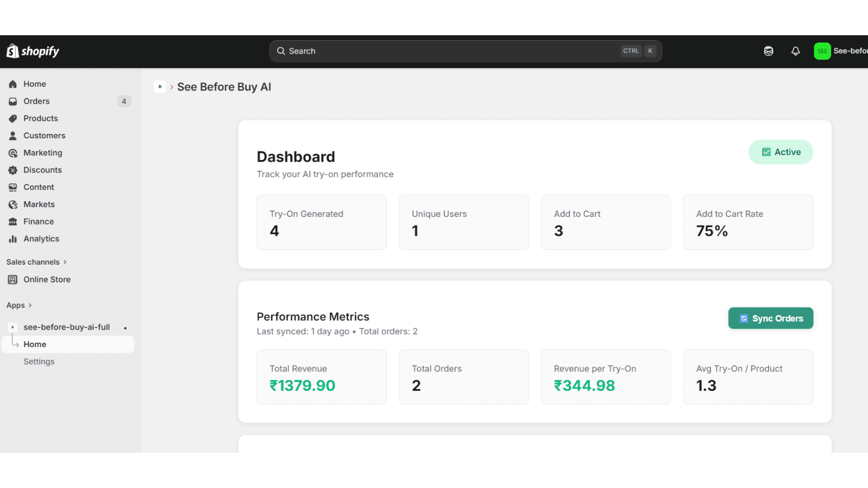This screenshot has height=488, width=868.
Task: Open the Orders inbox icon
Action: tap(13, 101)
